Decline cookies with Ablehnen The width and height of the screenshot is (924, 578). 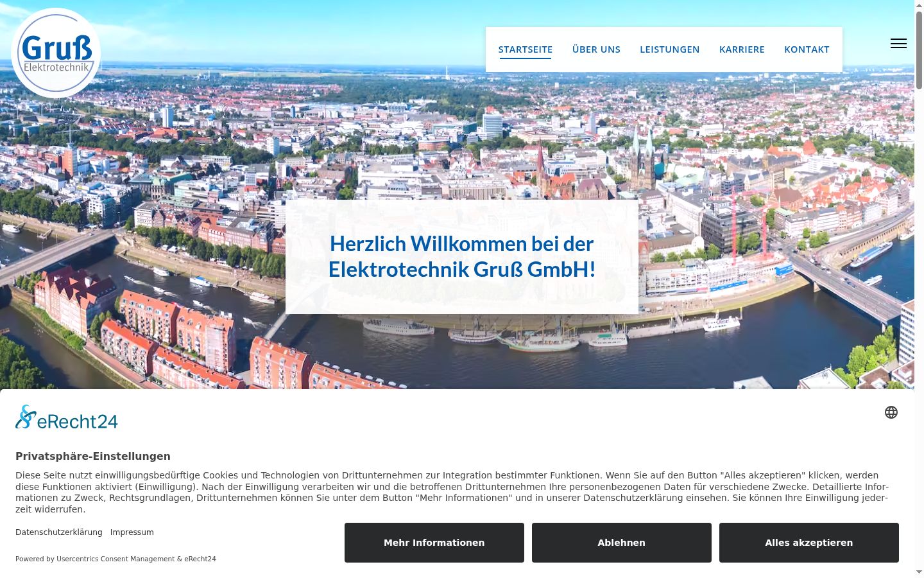coord(622,543)
